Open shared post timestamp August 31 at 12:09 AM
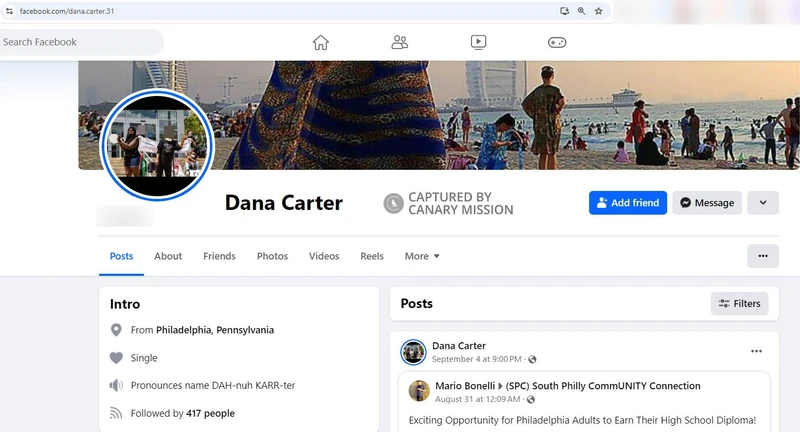 478,399
